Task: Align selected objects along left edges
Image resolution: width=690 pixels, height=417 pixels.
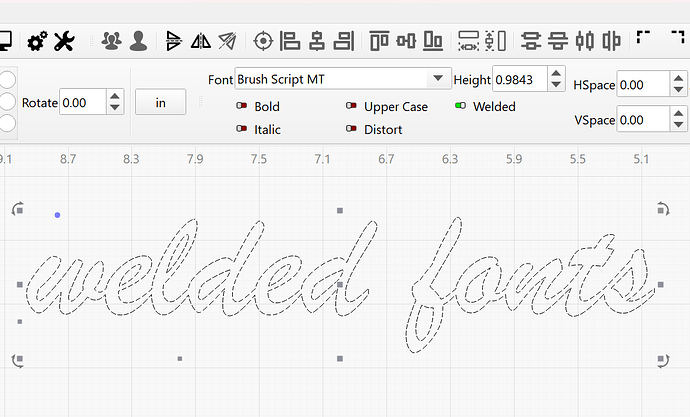Action: coord(291,41)
